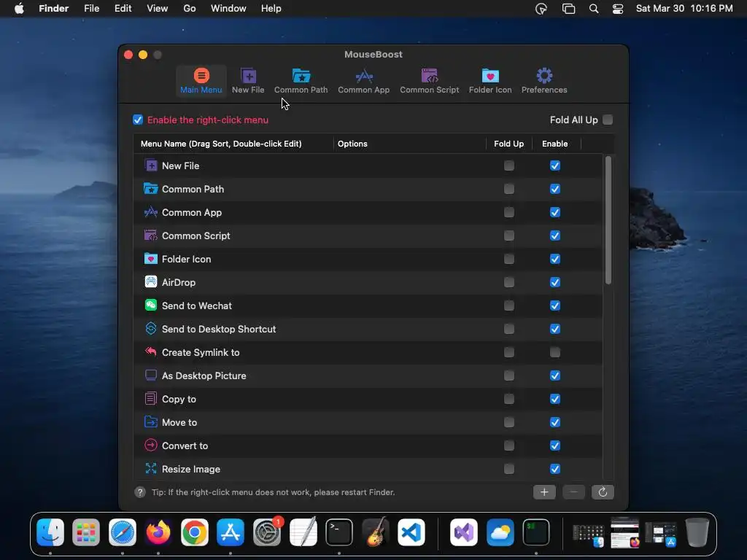The height and width of the screenshot is (560, 747).
Task: Open the App Store from Dock
Action: (x=231, y=532)
